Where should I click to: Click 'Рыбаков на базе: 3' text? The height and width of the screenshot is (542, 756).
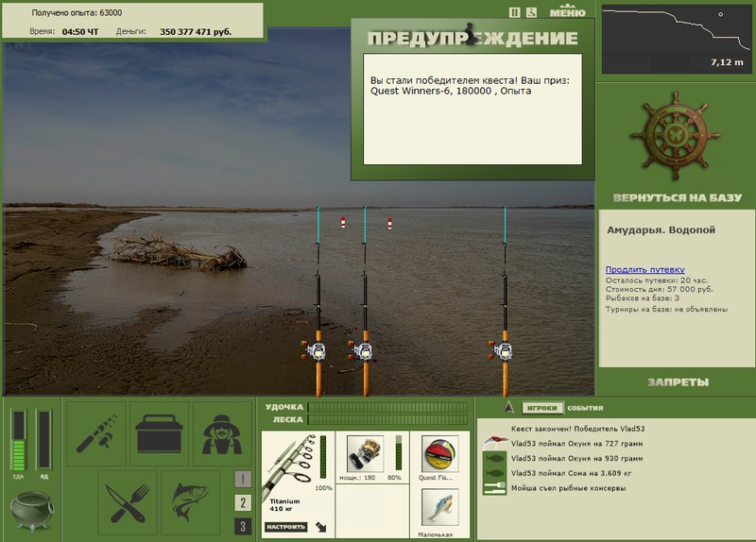point(643,298)
